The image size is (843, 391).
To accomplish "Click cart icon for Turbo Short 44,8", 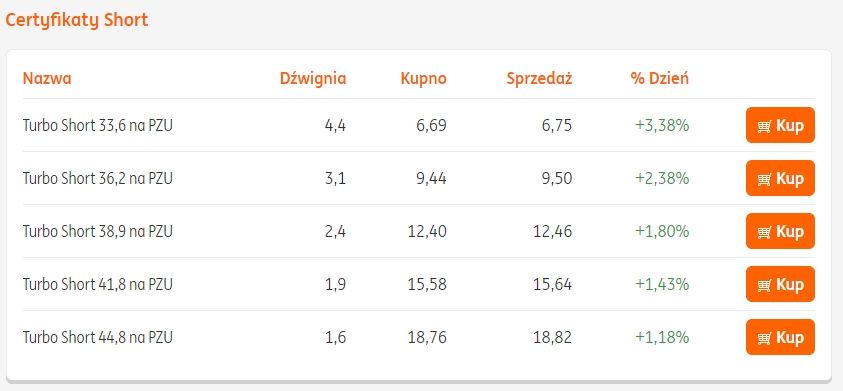I will pos(765,338).
